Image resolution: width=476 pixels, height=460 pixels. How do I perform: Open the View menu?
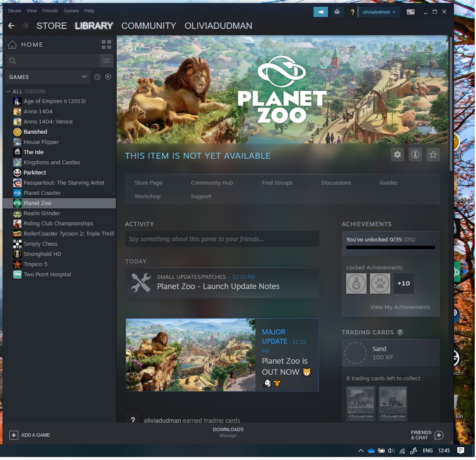click(31, 11)
